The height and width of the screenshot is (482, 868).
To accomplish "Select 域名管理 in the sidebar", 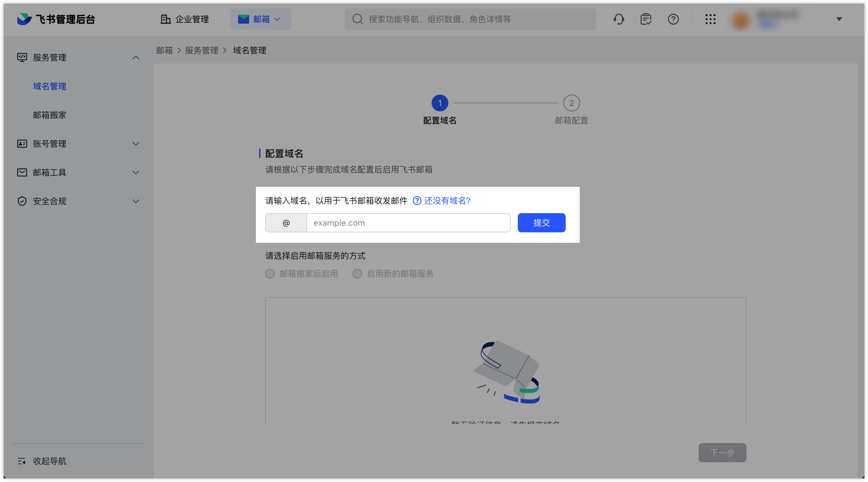I will click(49, 86).
